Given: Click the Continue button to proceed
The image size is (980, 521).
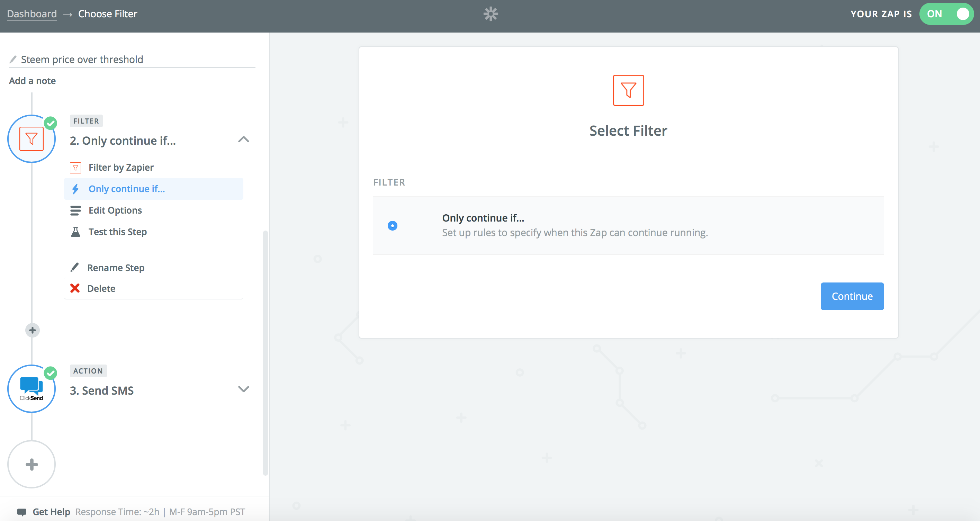Looking at the screenshot, I should pos(852,296).
